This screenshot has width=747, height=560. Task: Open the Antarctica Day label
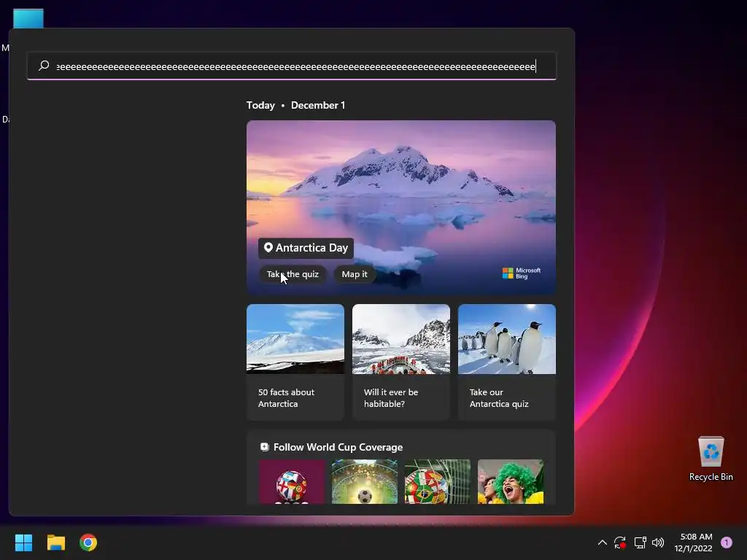[306, 248]
